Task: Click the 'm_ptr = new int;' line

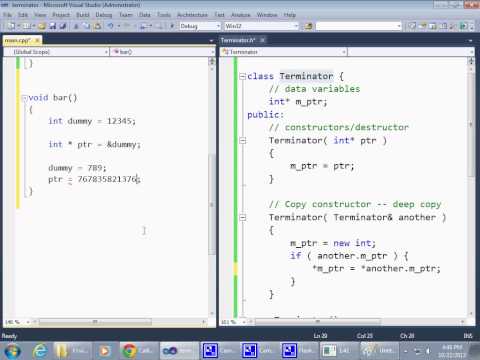Action: pyautogui.click(x=333, y=243)
